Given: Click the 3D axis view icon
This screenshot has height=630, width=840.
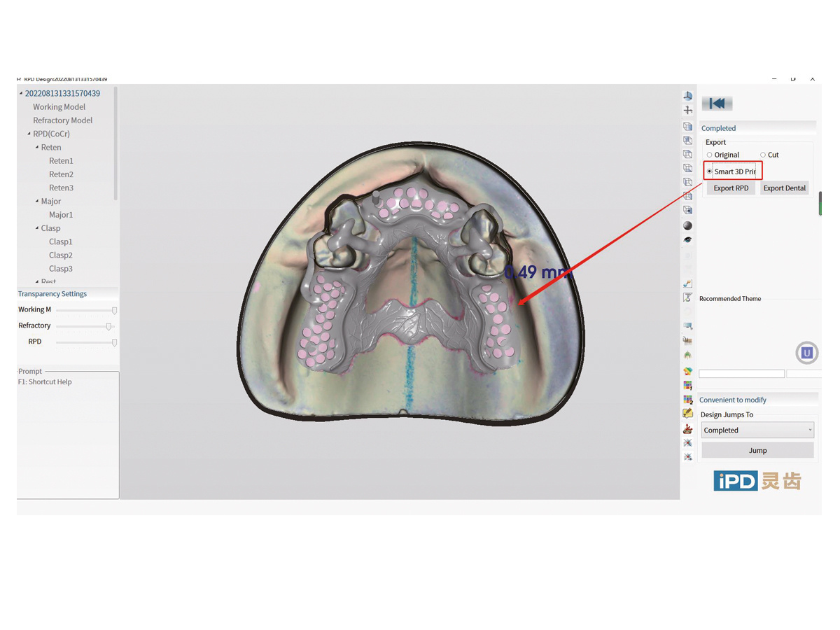Looking at the screenshot, I should point(687,96).
